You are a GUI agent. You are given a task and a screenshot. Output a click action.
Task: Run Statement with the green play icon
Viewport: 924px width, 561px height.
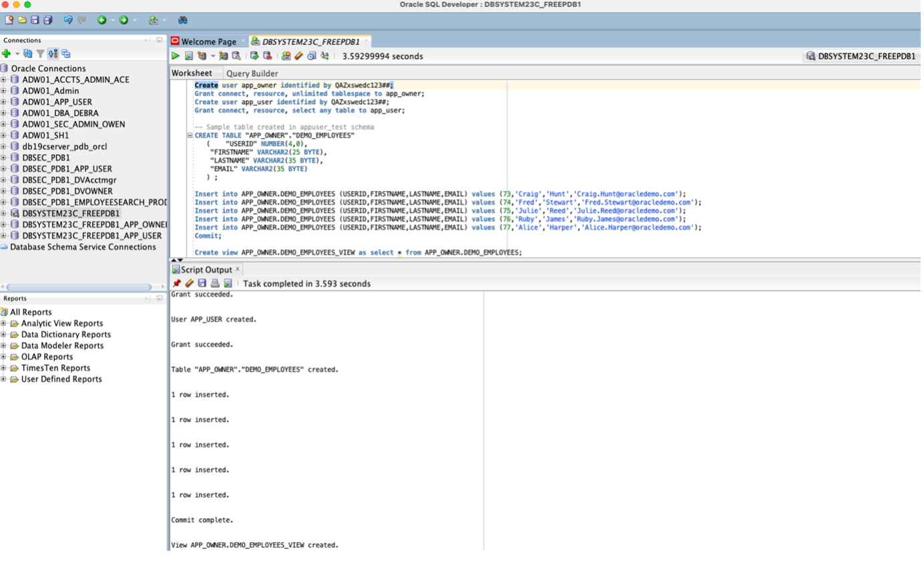[x=176, y=56]
